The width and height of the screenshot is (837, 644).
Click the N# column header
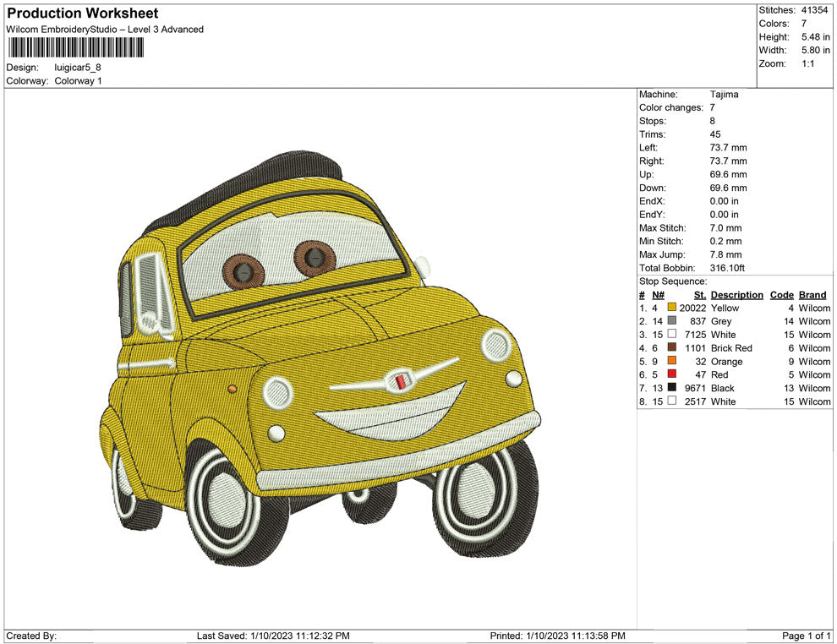point(658,295)
